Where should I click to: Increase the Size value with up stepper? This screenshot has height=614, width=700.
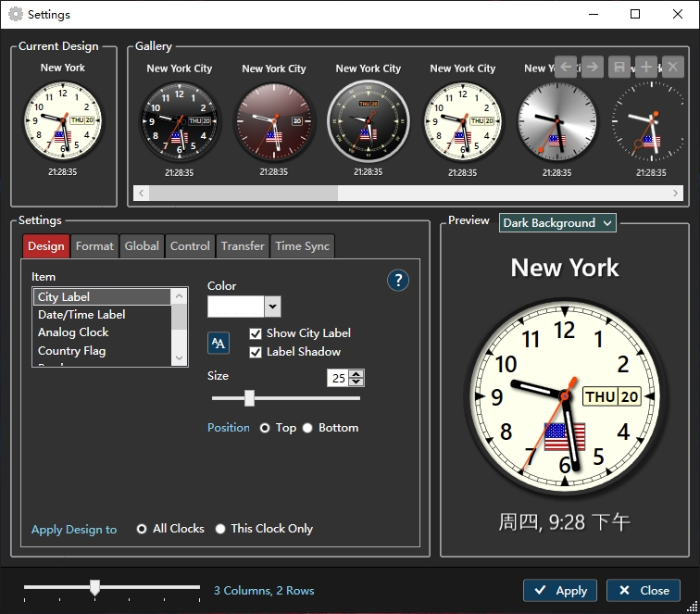point(356,374)
